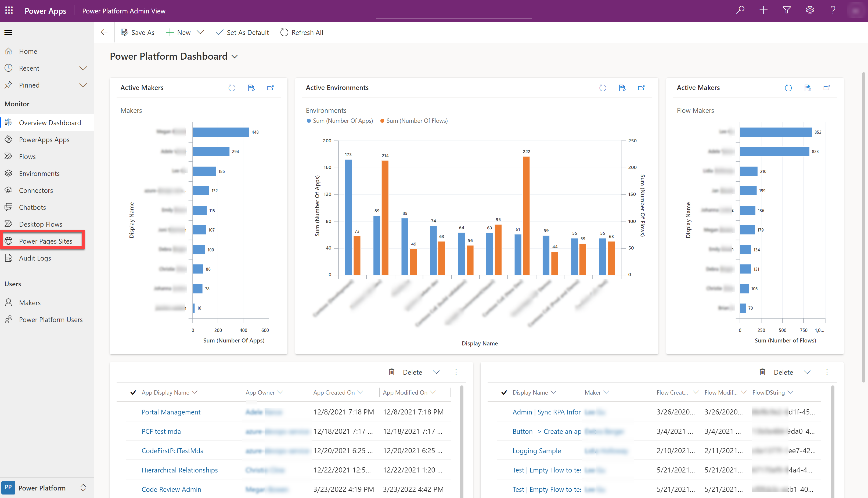Click Portal Management app link
The height and width of the screenshot is (498, 868).
click(171, 412)
